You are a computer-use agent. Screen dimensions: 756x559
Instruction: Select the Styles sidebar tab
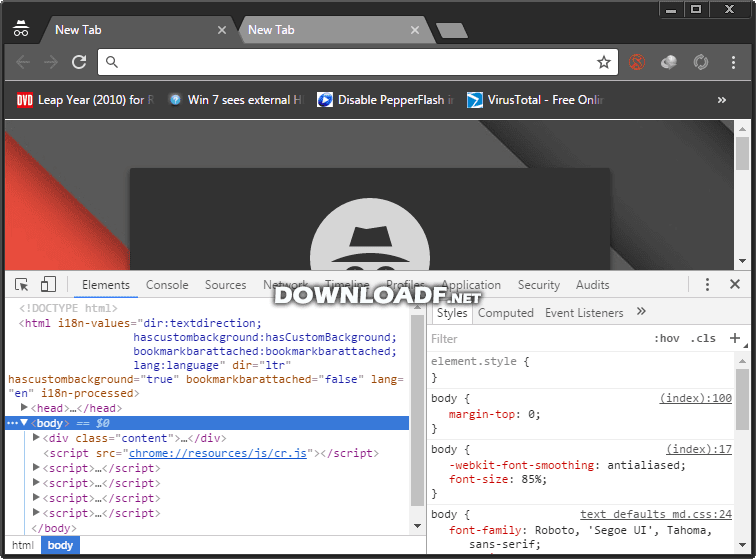[452, 313]
